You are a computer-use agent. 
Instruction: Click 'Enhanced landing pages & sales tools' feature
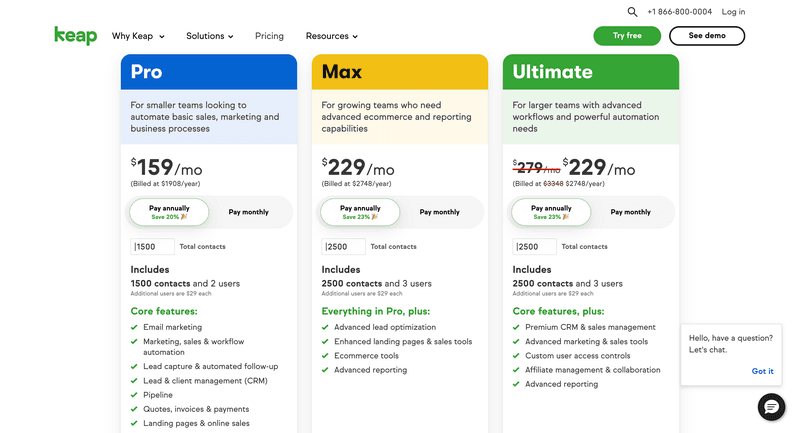(x=403, y=342)
